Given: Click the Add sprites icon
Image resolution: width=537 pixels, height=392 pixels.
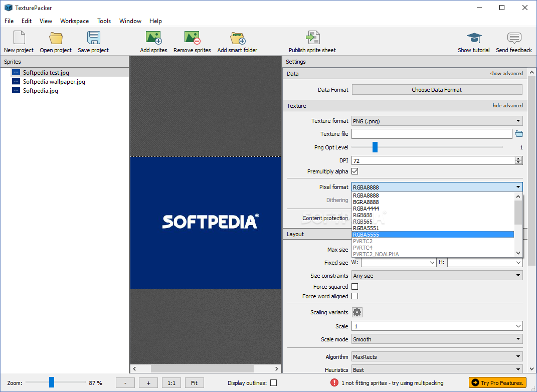Looking at the screenshot, I should (153, 38).
